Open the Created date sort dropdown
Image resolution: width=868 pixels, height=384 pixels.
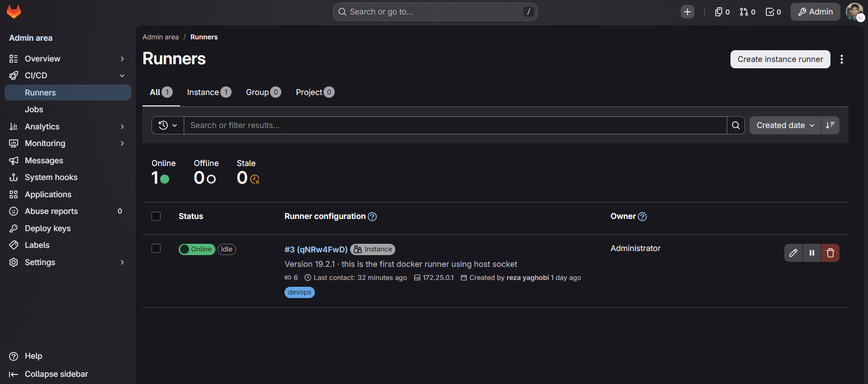click(x=785, y=125)
